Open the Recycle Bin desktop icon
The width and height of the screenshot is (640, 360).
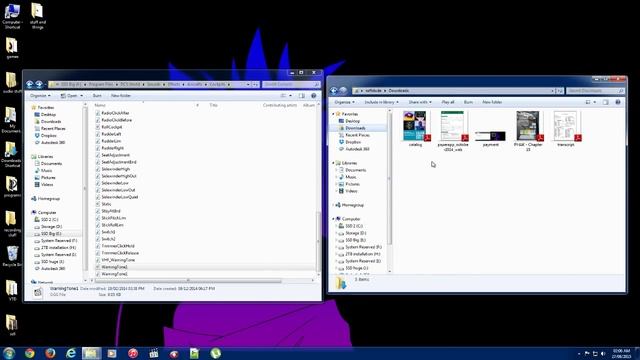pyautogui.click(x=12, y=256)
